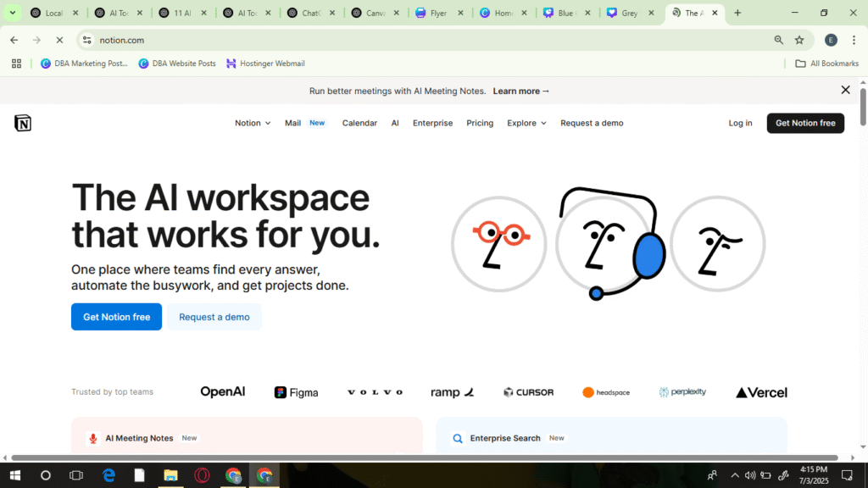The width and height of the screenshot is (868, 488).
Task: Open site information icon in address bar
Action: tap(87, 40)
